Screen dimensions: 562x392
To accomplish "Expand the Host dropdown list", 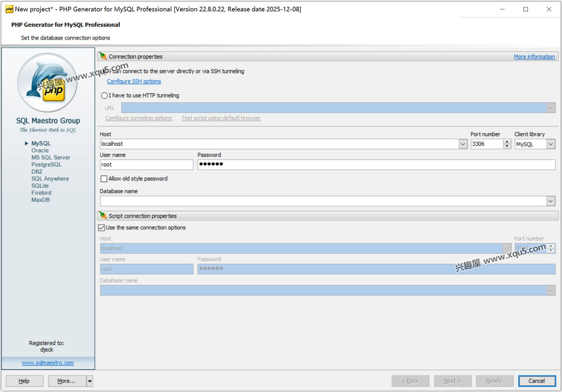I will tap(463, 144).
